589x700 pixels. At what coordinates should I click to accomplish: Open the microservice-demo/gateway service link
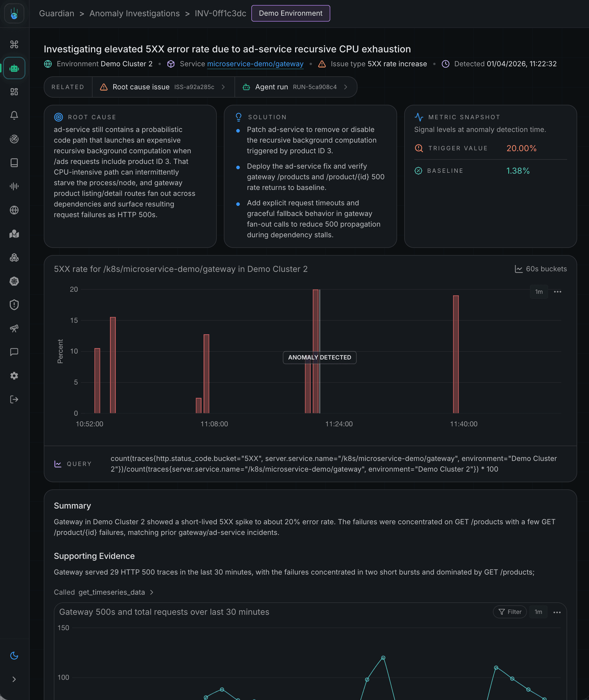(255, 64)
